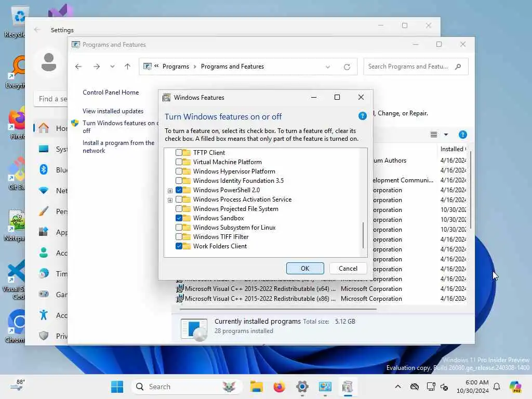Open recent locations dropdown arrow
This screenshot has height=399, width=532.
pyautogui.click(x=112, y=66)
